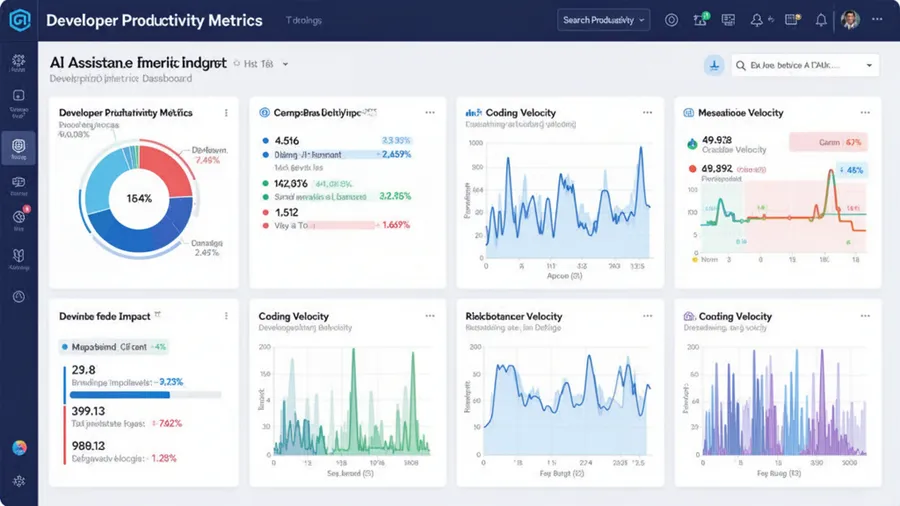This screenshot has height=506, width=900.
Task: Click the star icon beside Hst Tē
Action: pyautogui.click(x=236, y=63)
